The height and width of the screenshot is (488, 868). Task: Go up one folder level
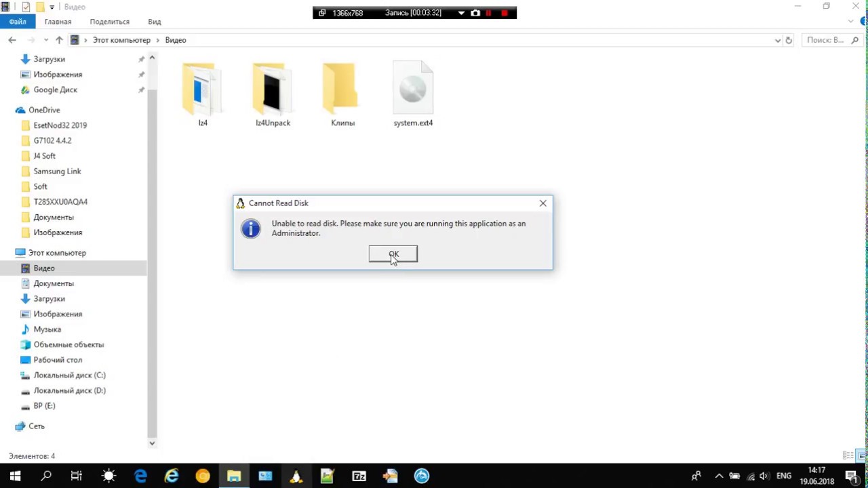click(x=59, y=40)
